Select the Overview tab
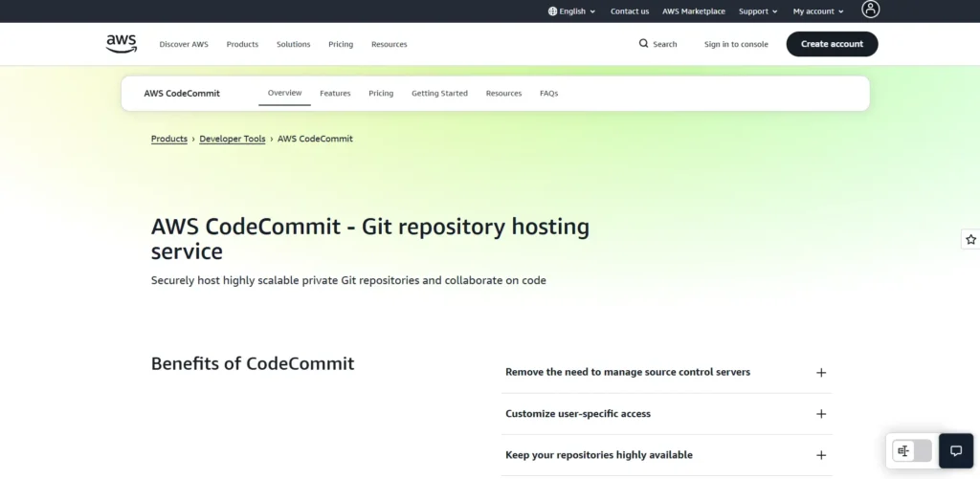 [284, 93]
